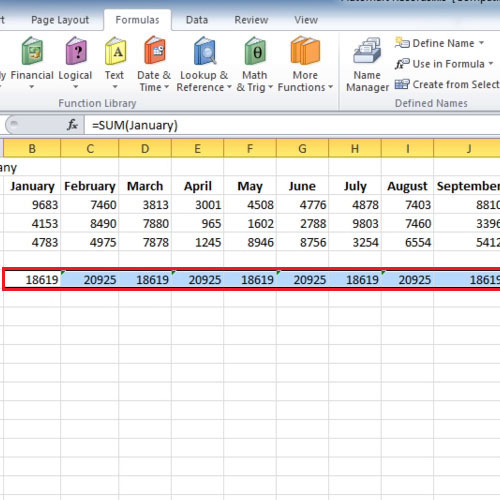Click the Define Name label
This screenshot has height=500, width=500.
443,43
